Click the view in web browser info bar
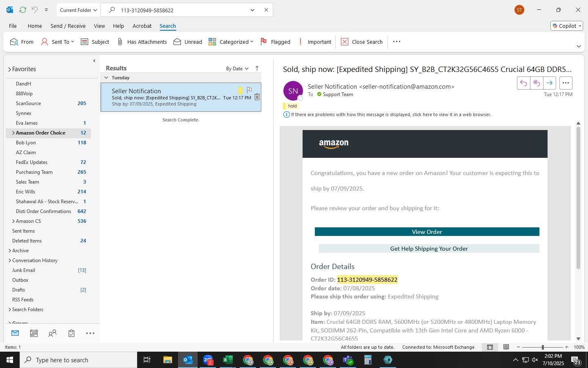Viewport: 588px width, 368px height. [x=388, y=114]
